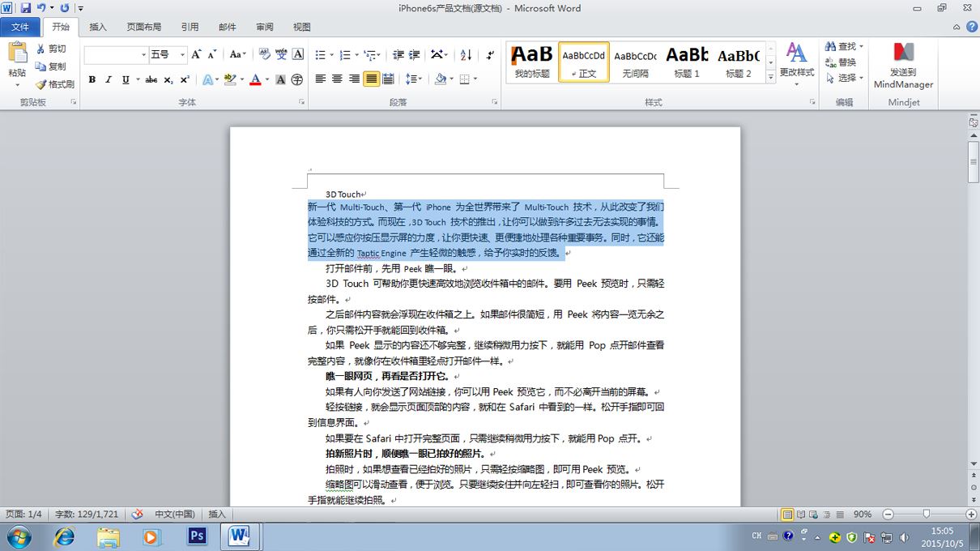Open the borders dropdown arrow
The width and height of the screenshot is (980, 551).
pos(475,79)
